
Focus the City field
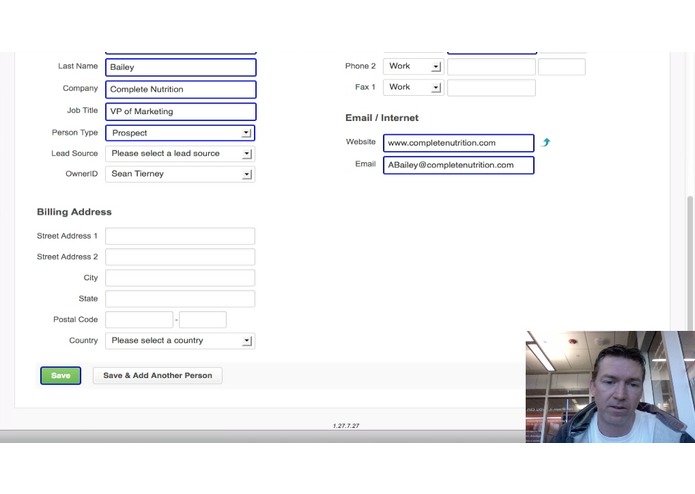[x=180, y=278]
